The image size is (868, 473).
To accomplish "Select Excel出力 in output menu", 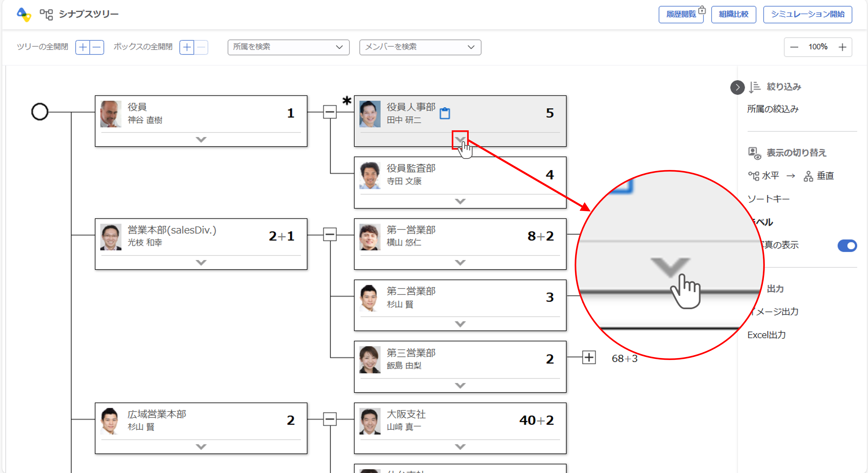I will click(x=766, y=335).
